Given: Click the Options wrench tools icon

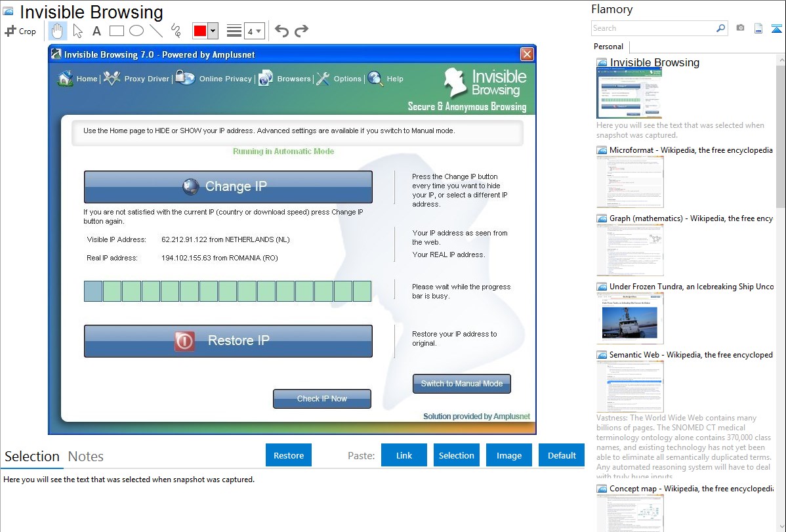Looking at the screenshot, I should [323, 79].
